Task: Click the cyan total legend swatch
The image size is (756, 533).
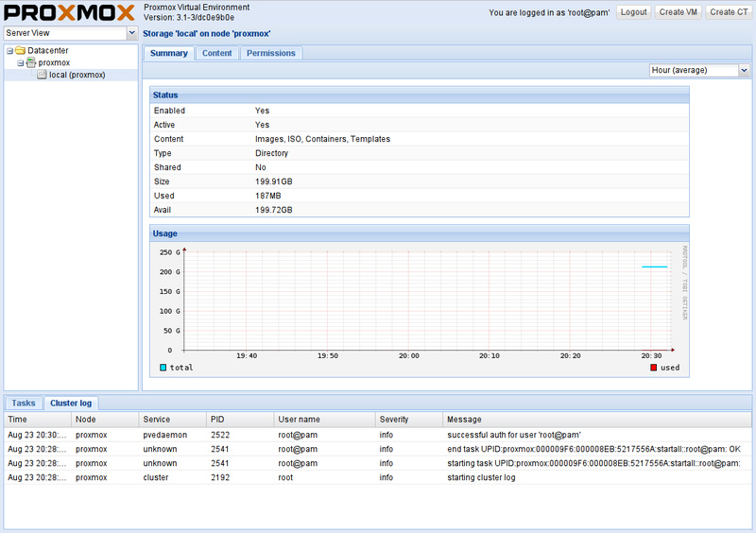Action: coord(163,368)
